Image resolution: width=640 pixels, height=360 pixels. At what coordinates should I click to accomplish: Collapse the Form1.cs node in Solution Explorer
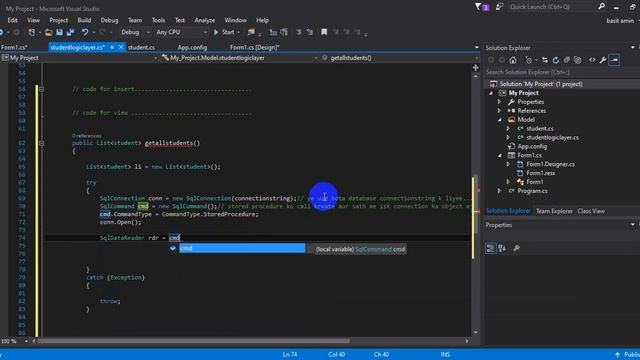click(x=500, y=156)
